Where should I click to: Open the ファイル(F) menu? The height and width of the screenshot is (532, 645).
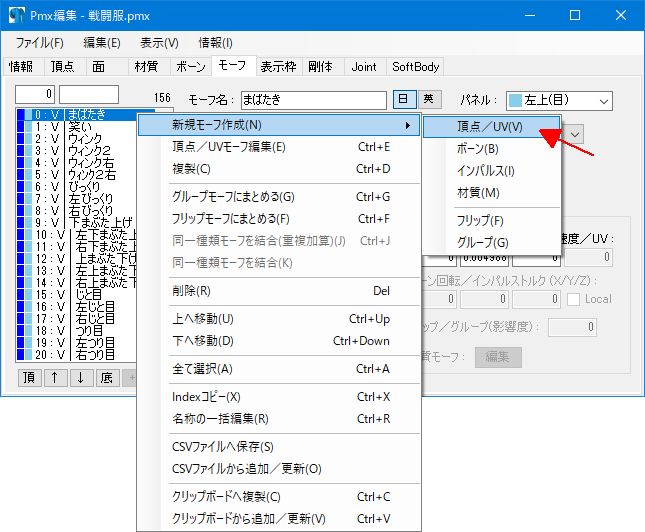(39, 43)
